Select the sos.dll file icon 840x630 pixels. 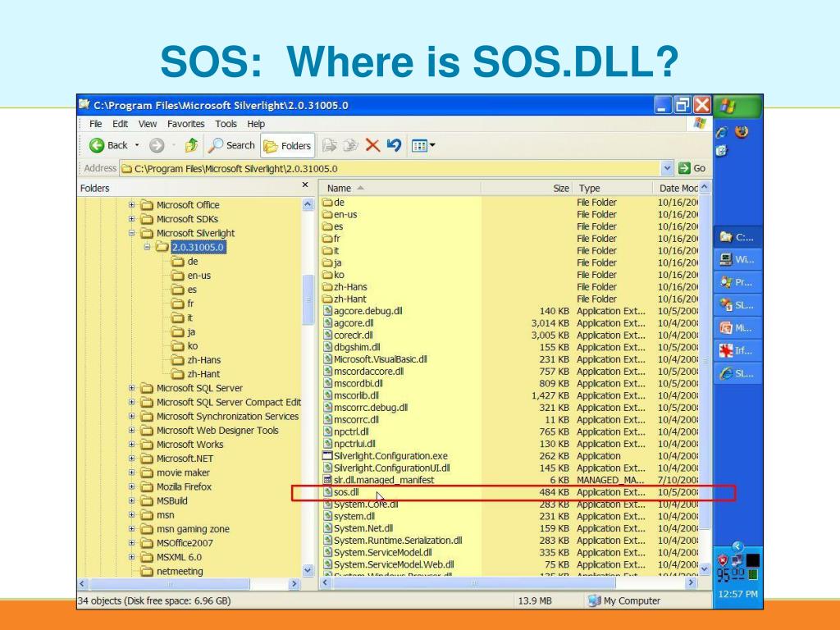point(328,492)
